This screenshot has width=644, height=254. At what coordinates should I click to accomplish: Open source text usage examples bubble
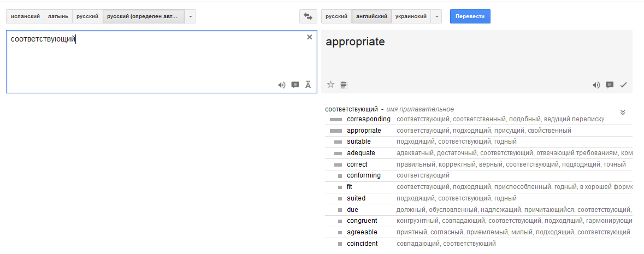[x=295, y=85]
